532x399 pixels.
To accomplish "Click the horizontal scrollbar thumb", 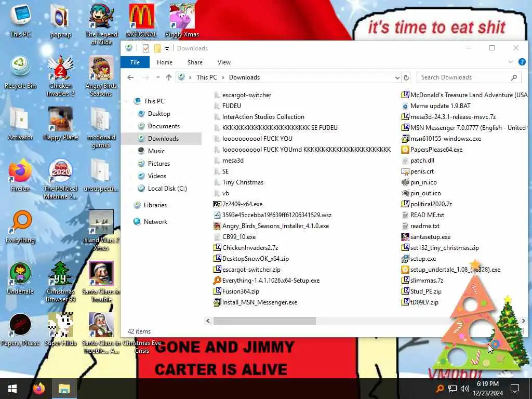I will coord(264,321).
